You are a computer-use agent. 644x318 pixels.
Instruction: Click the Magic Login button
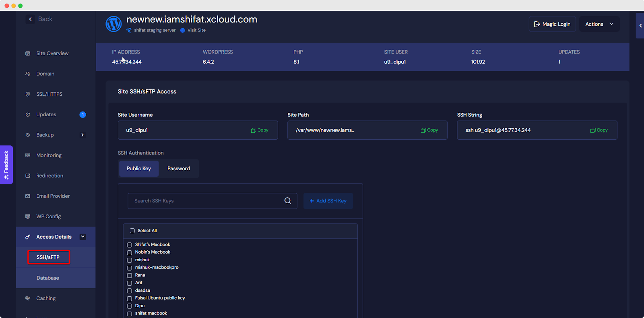(552, 24)
